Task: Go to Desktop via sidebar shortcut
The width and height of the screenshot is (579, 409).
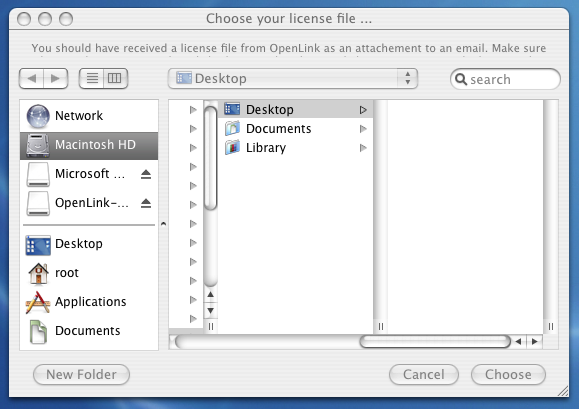Action: pyautogui.click(x=89, y=244)
